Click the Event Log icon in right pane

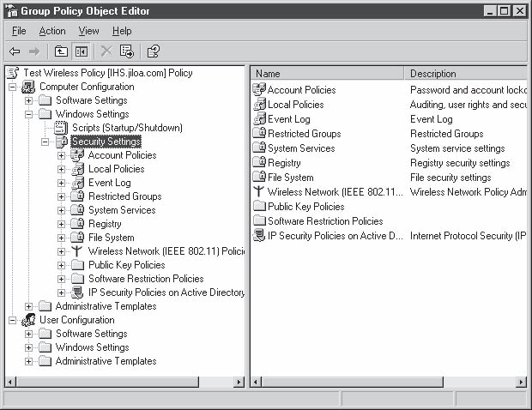coord(260,118)
